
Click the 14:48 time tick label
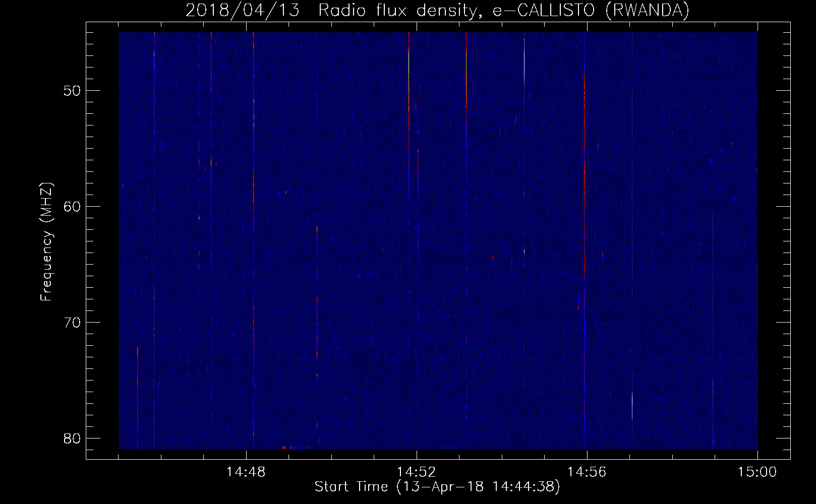(x=246, y=472)
